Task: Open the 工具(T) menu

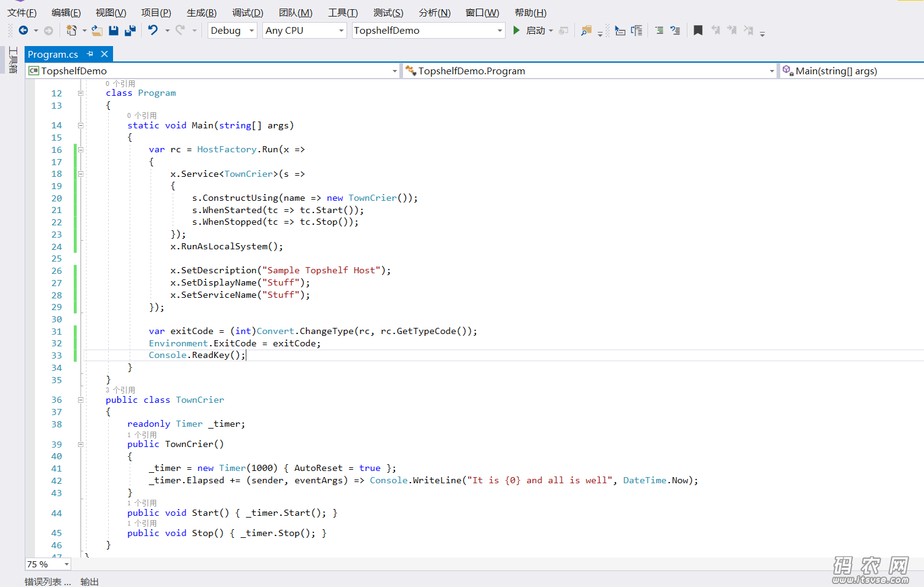Action: (343, 12)
